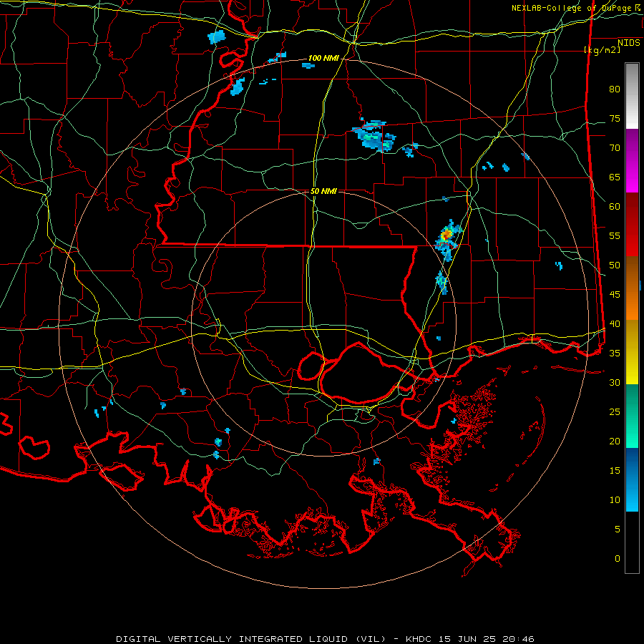Click the 15 value on the color scale
Screen dimensions: 644x644
point(615,471)
